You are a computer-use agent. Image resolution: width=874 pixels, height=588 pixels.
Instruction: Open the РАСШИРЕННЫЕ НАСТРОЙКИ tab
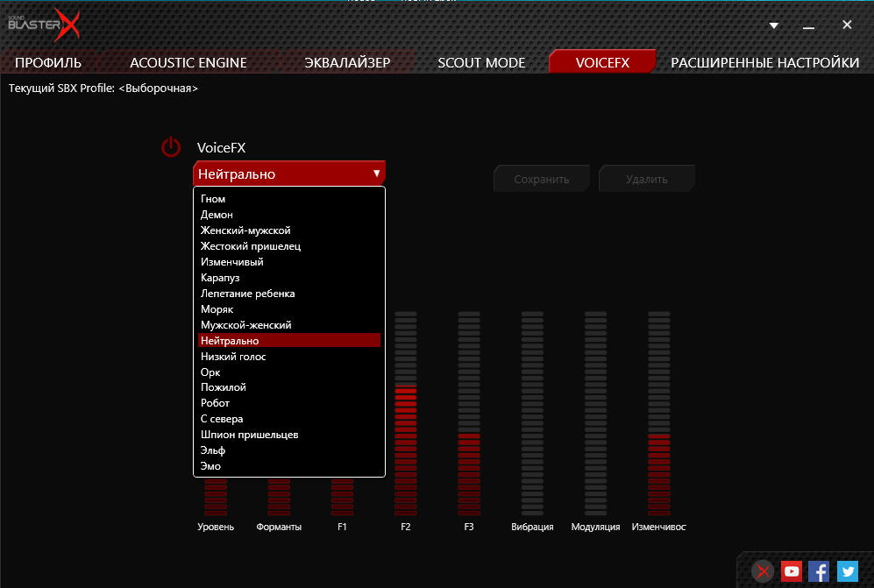point(764,62)
